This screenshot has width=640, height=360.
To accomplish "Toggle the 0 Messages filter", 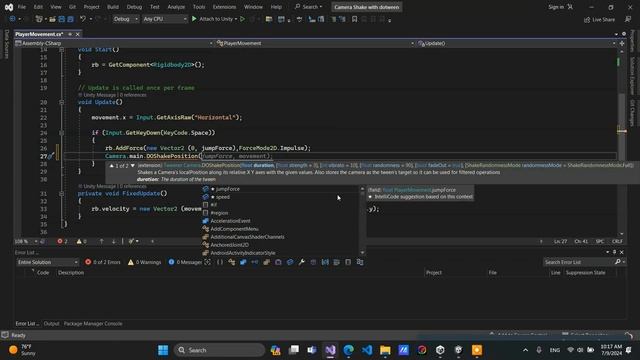I will coord(185,262).
